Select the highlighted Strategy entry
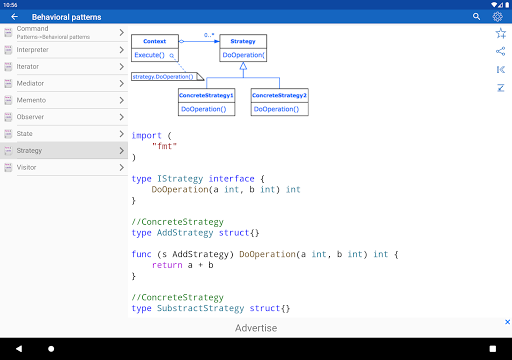Image resolution: width=512 pixels, height=360 pixels. 64,150
